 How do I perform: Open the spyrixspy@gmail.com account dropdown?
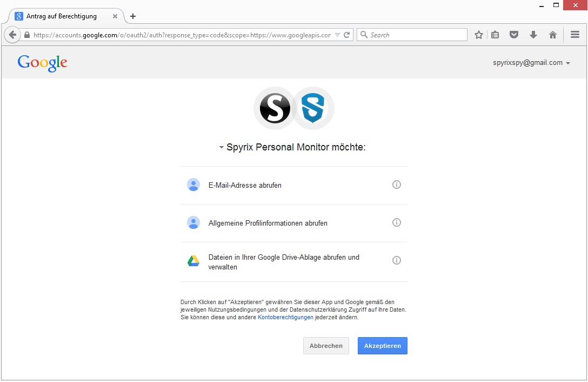[531, 63]
